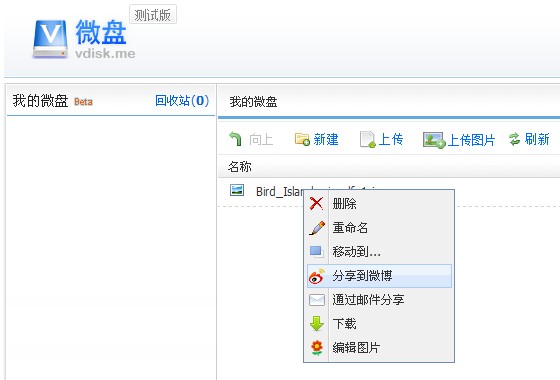Viewport: 560px width, 380px height.
Task: Click the 微盘 logo title text
Action: tap(101, 32)
